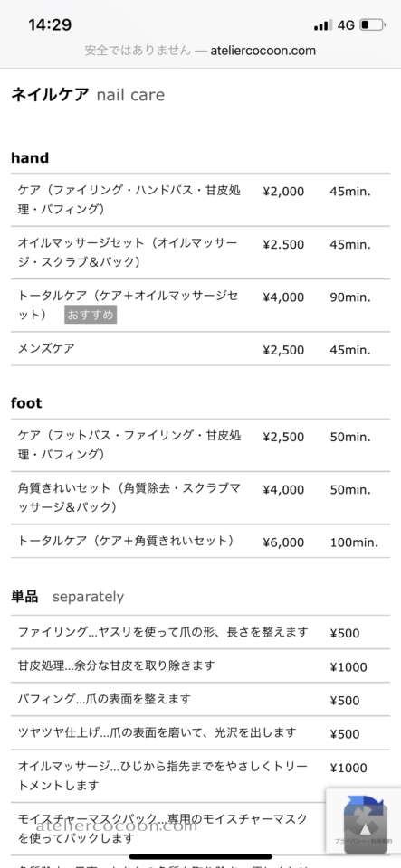This screenshot has width=401, height=868.
Task: Tap the foot ケア ¥2,500 row
Action: pos(201,445)
